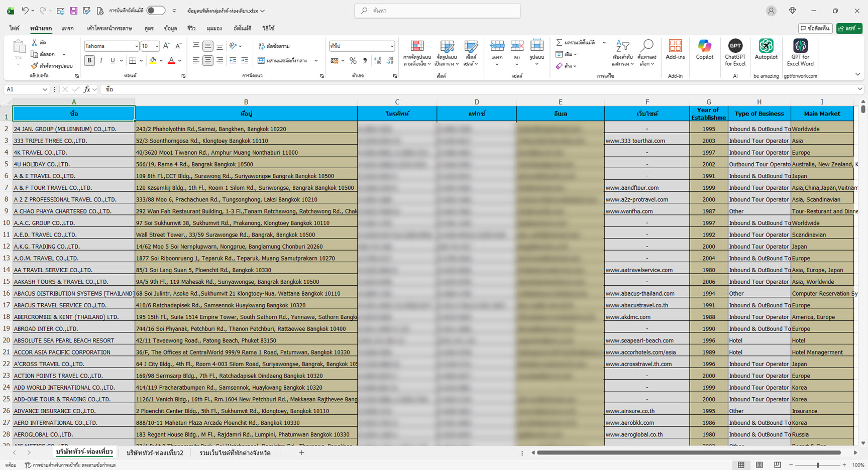Screen dimensions: 868x470
Task: Launch the Autopilot add-in
Action: [x=766, y=46]
